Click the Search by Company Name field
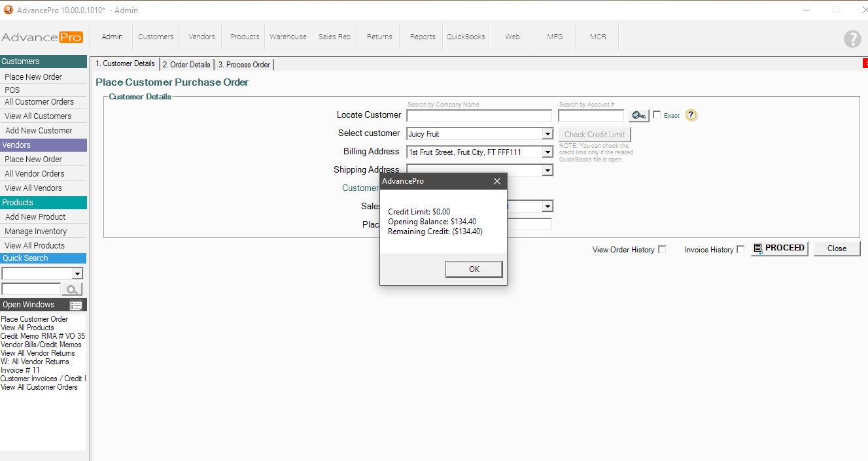 (479, 116)
